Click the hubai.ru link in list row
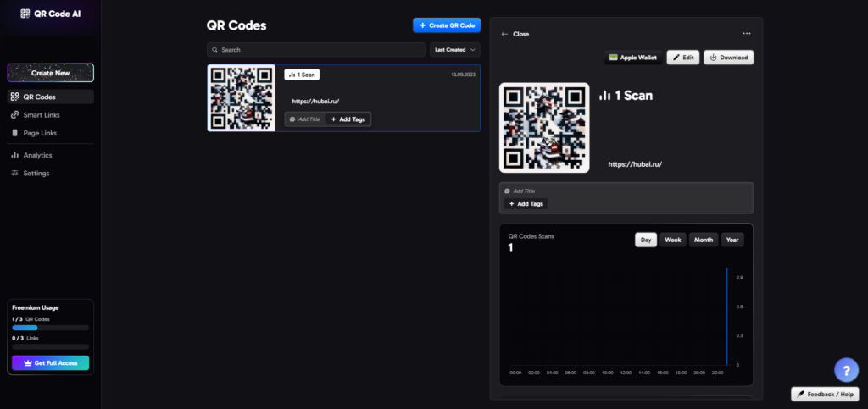The height and width of the screenshot is (409, 868). [x=315, y=101]
